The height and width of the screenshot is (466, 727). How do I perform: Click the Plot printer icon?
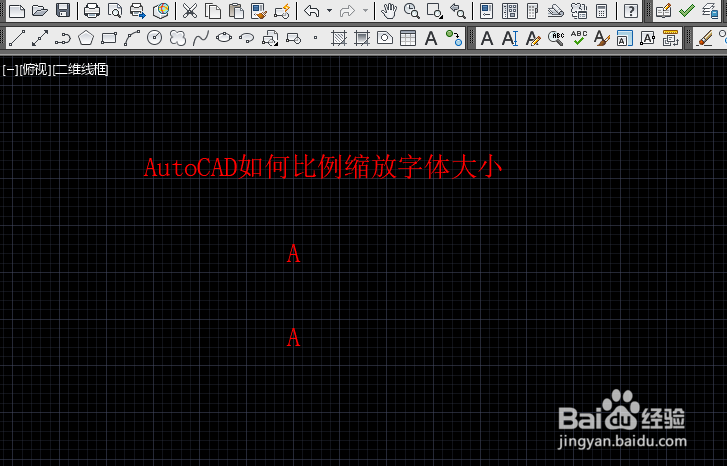pos(92,10)
